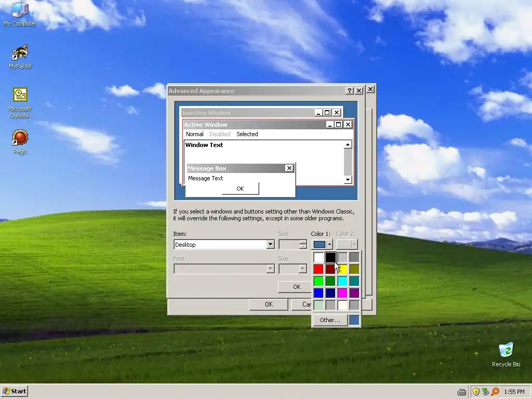Click the 1:55 PM taskbar clock

(x=514, y=392)
